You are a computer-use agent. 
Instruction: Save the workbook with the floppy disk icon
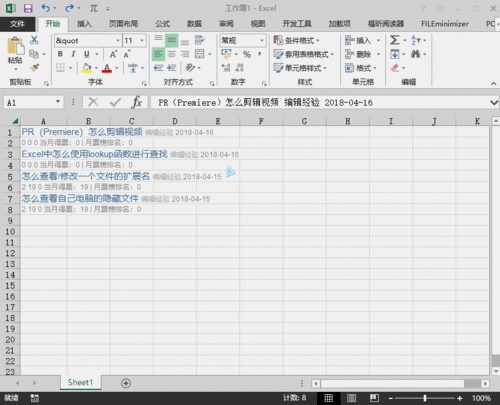28,8
